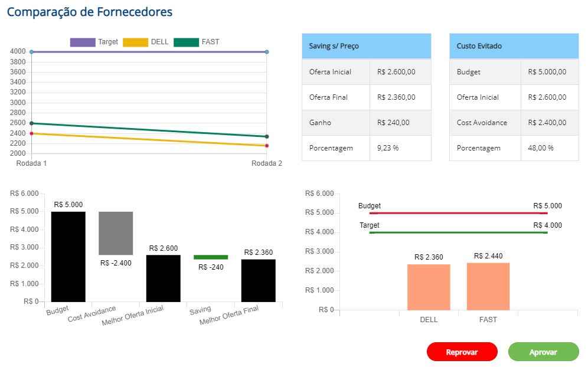
Task: Select the Target line point at Rodada 2
Action: [x=267, y=52]
